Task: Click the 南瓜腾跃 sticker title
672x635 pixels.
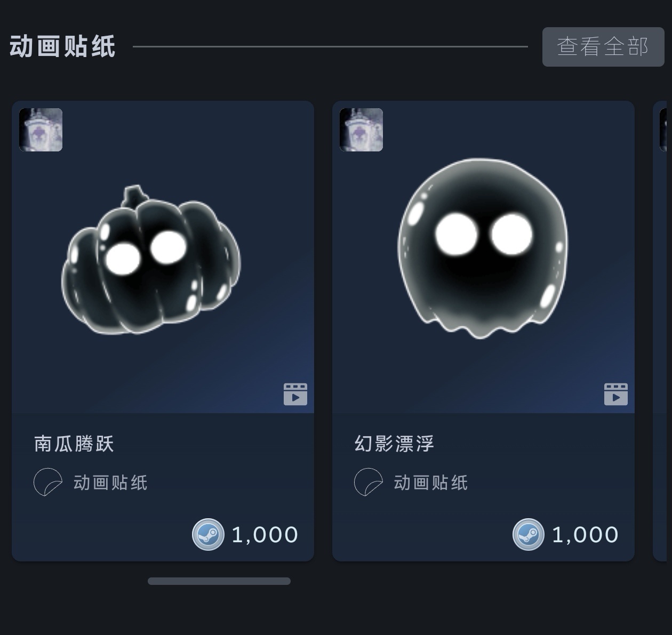Action: click(x=74, y=444)
